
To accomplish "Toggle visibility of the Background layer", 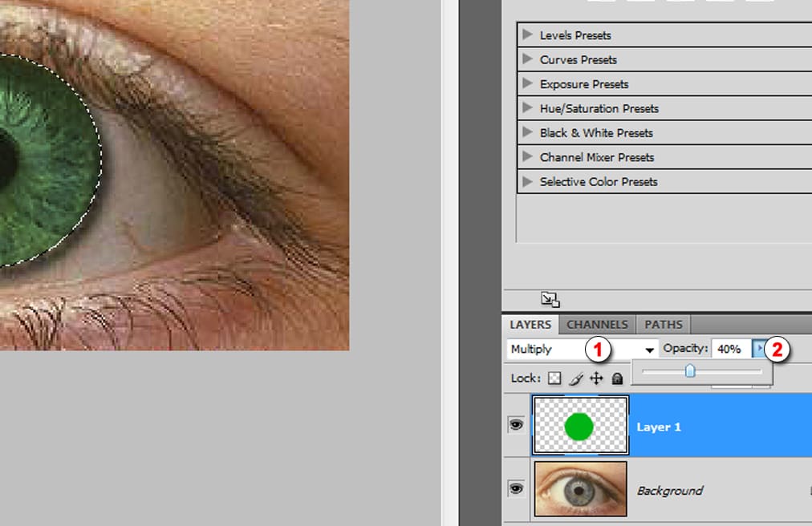I will click(x=516, y=488).
